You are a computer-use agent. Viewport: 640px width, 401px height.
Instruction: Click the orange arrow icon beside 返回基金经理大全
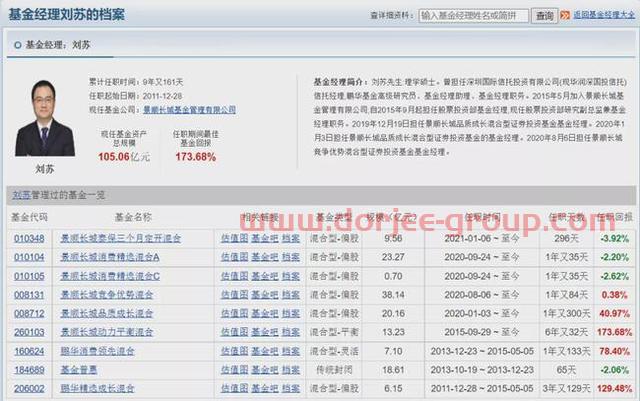coord(565,16)
